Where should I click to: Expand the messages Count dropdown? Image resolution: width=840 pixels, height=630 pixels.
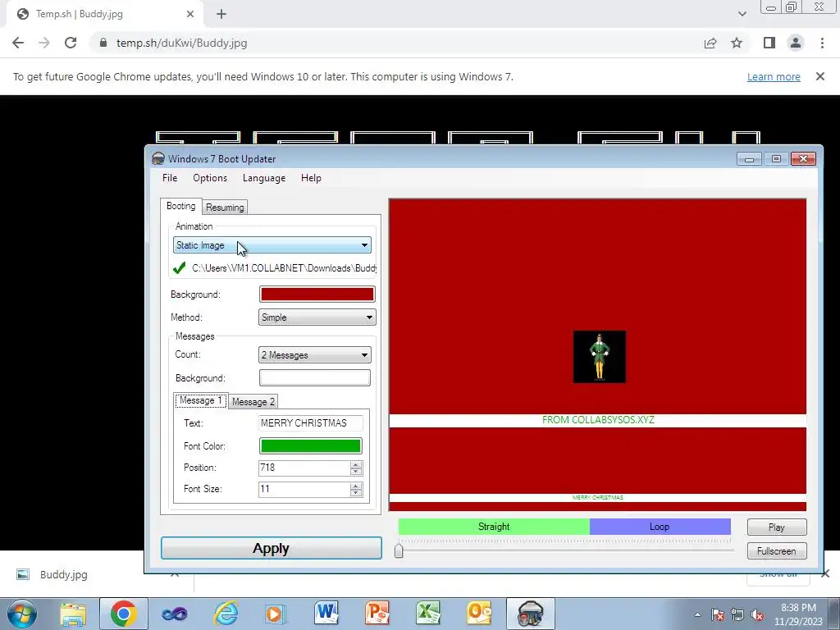pyautogui.click(x=315, y=354)
